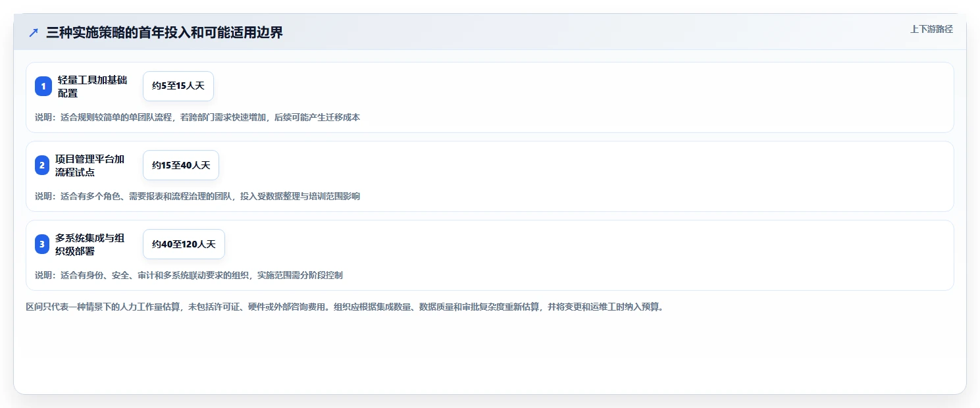Click the 约40至120人天 pill
This screenshot has width=980, height=408.
(184, 244)
